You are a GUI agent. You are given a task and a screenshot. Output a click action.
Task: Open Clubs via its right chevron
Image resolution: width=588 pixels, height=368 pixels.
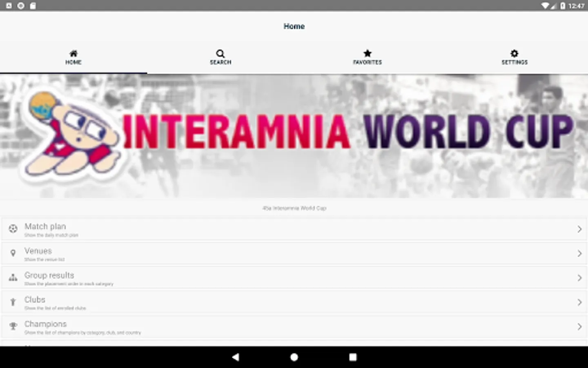point(579,302)
